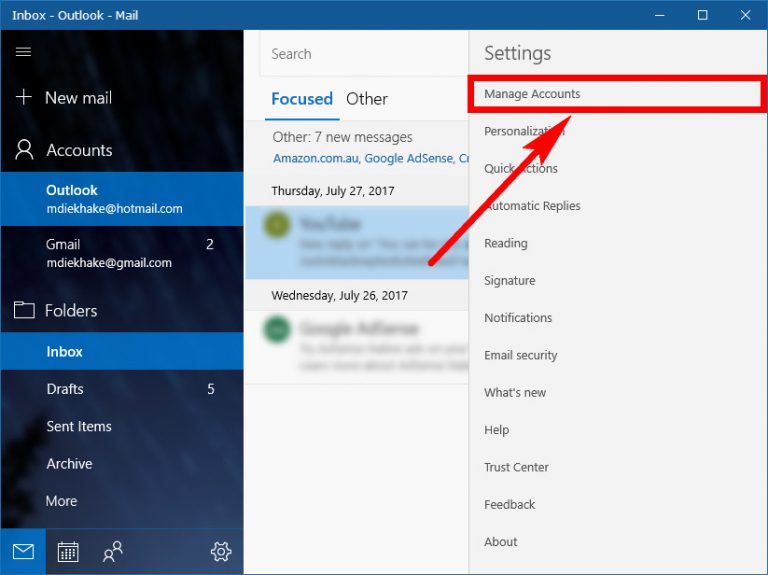Open the Inbox folder
The height and width of the screenshot is (575, 768).
point(122,351)
